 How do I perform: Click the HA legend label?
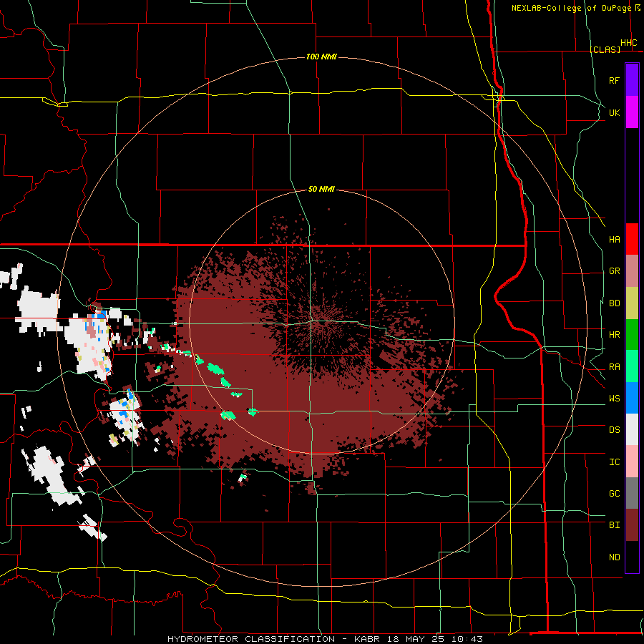point(615,240)
